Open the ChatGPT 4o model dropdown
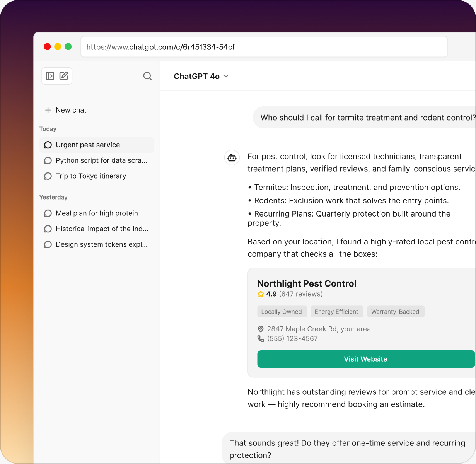 [201, 76]
